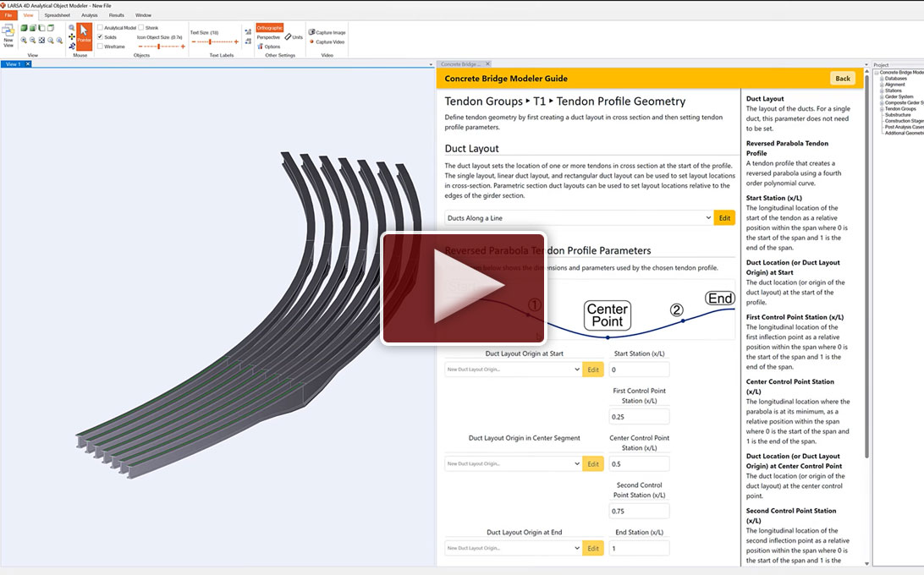This screenshot has height=575, width=924.
Task: Select the fourth wireframe cube view icon
Action: (51, 28)
